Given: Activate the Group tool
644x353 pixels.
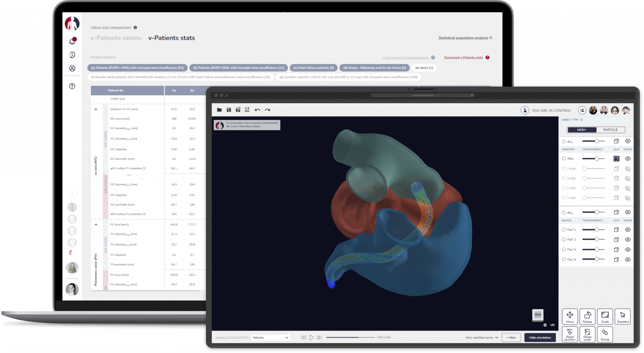Looking at the screenshot, I should click(x=605, y=334).
